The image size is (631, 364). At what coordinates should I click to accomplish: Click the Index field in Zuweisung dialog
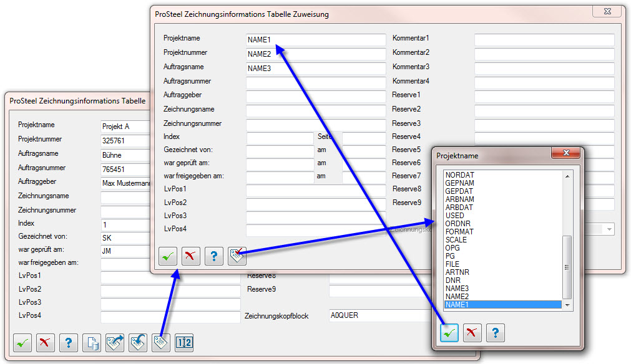coord(280,138)
